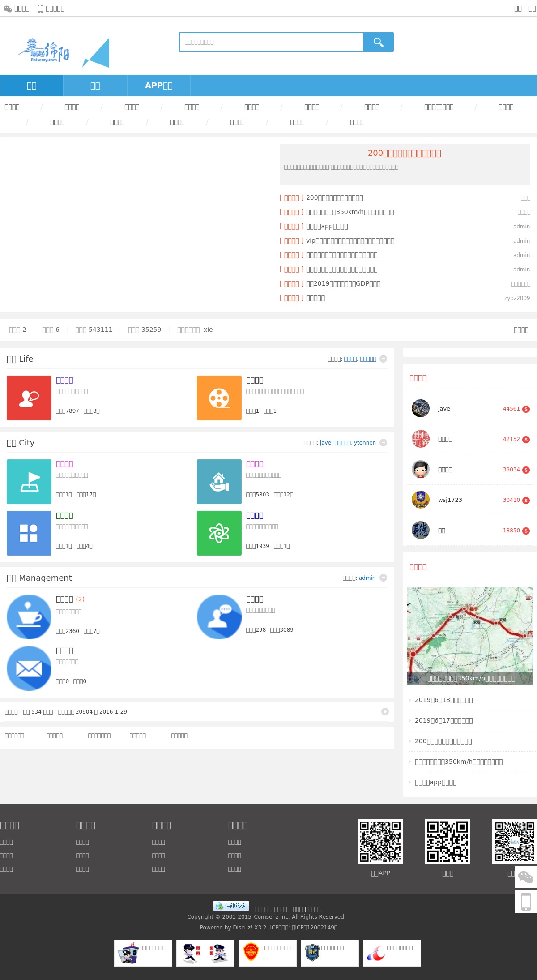Expand the online members list plus button
Screen dimensions: 537x980
[385, 711]
